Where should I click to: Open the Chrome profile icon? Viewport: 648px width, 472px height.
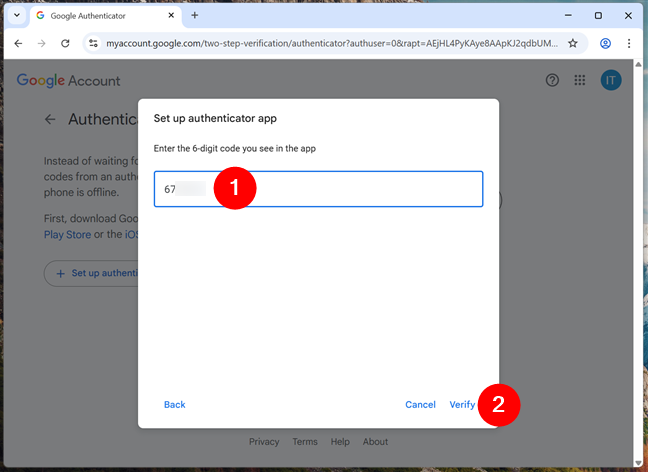click(x=605, y=43)
